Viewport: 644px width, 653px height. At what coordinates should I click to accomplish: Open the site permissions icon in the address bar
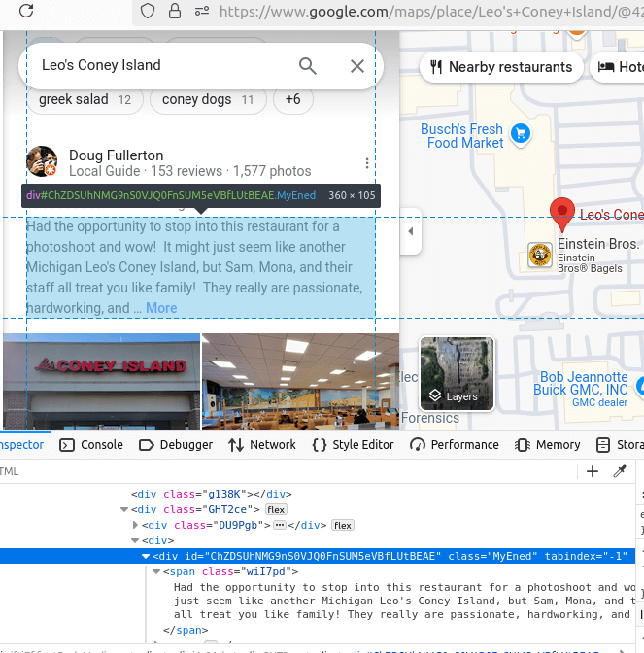pos(202,12)
